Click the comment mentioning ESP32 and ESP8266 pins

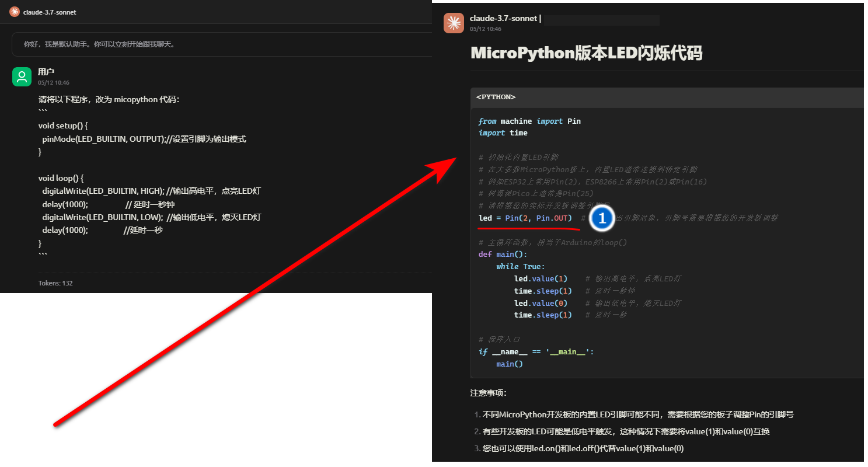click(592, 182)
